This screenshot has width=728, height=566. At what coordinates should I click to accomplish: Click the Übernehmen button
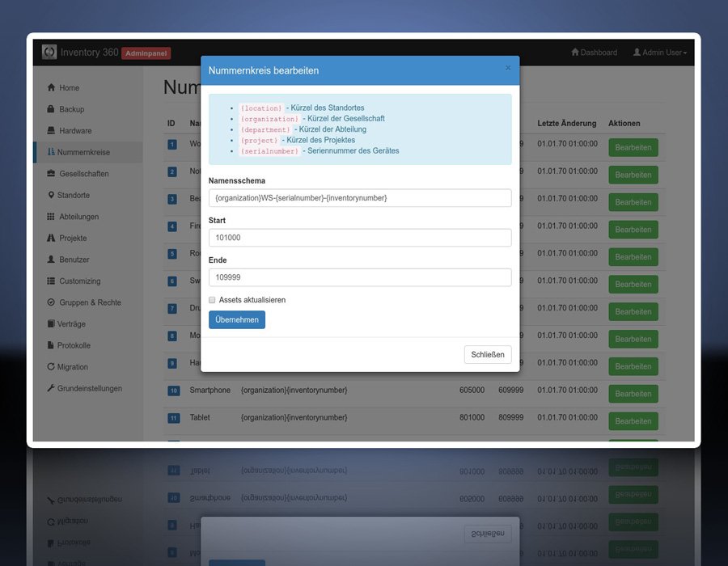click(x=237, y=319)
